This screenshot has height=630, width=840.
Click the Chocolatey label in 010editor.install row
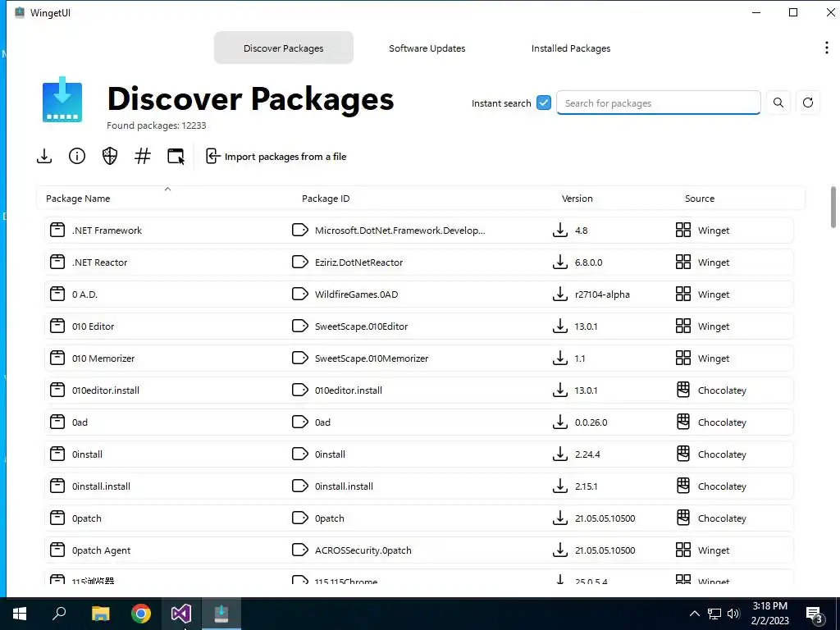click(x=722, y=390)
